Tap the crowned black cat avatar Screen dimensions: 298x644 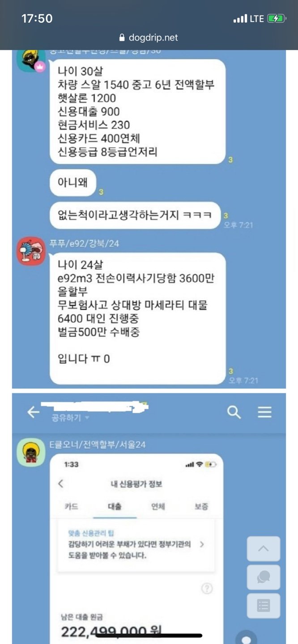30,60
